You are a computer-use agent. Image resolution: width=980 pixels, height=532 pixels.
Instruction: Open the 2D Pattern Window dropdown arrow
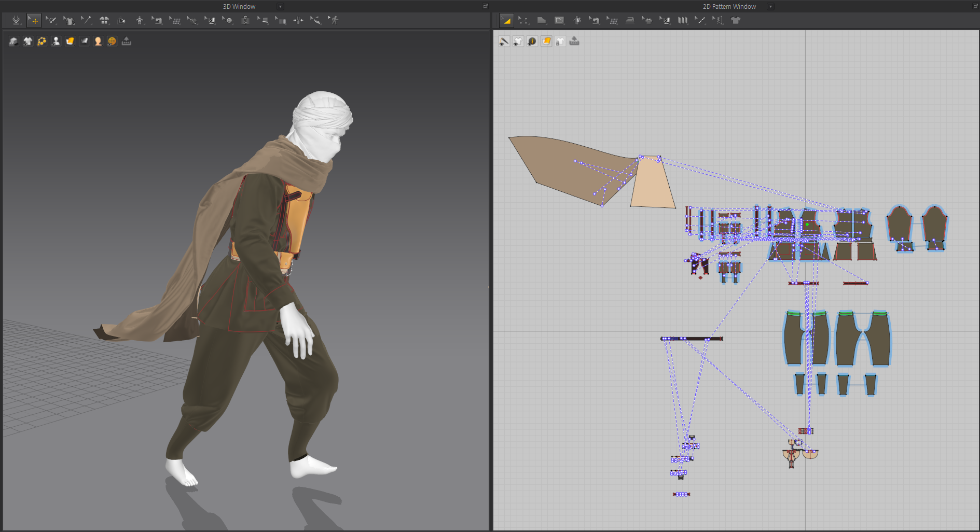coord(770,7)
